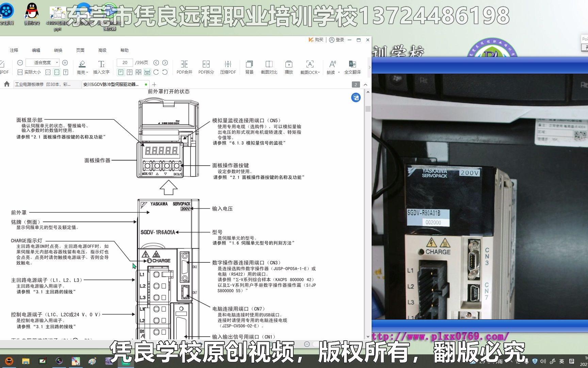The image size is (588, 368).
Task: Click the 播放 slideshow tool
Action: click(289, 67)
